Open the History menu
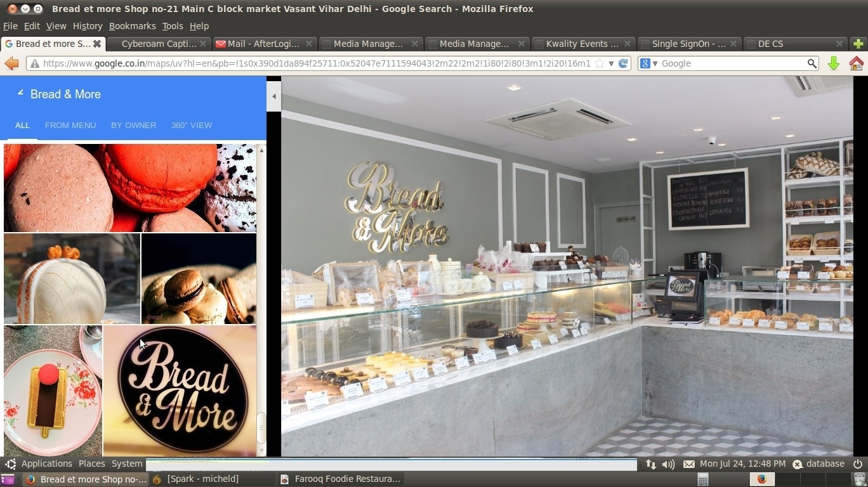This screenshot has width=868, height=487. (87, 26)
